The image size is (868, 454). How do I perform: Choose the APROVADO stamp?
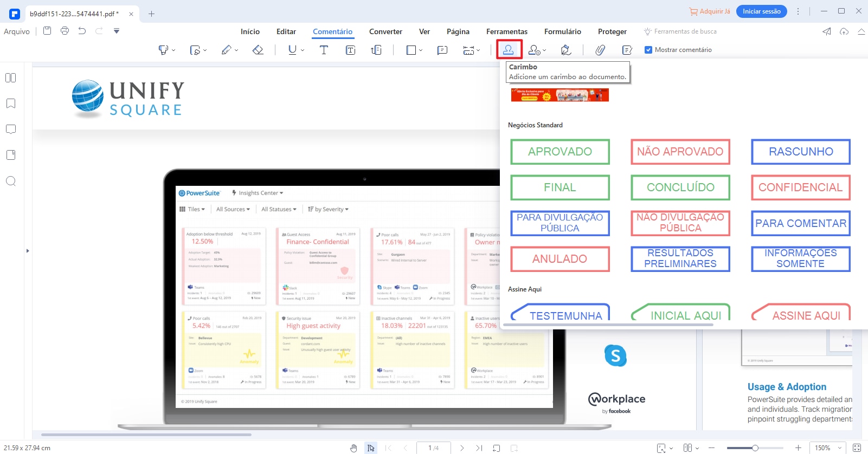[x=560, y=152]
